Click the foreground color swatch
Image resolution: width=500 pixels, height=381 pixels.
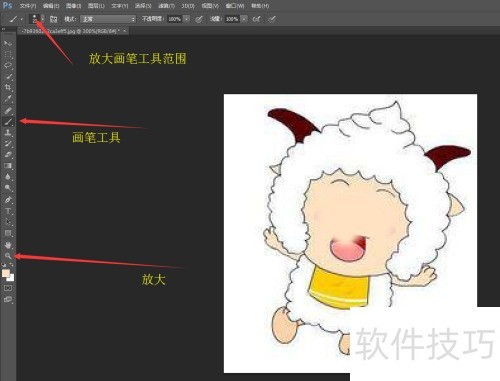click(x=6, y=273)
